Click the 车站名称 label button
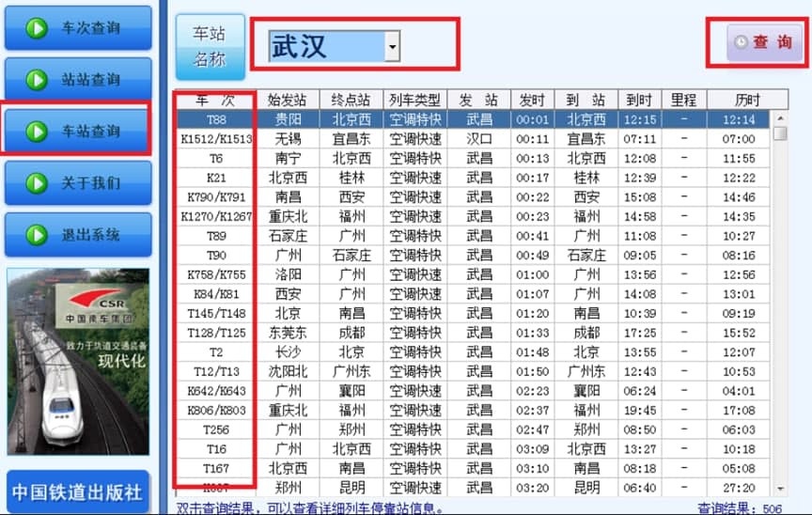This screenshot has width=812, height=515. (x=210, y=47)
